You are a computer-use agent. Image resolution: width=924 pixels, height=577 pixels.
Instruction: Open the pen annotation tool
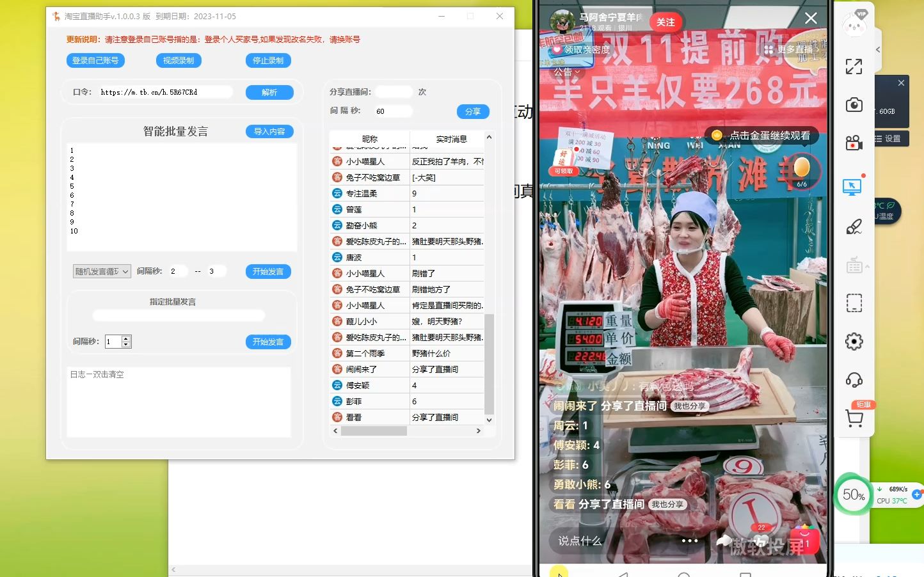pos(854,227)
